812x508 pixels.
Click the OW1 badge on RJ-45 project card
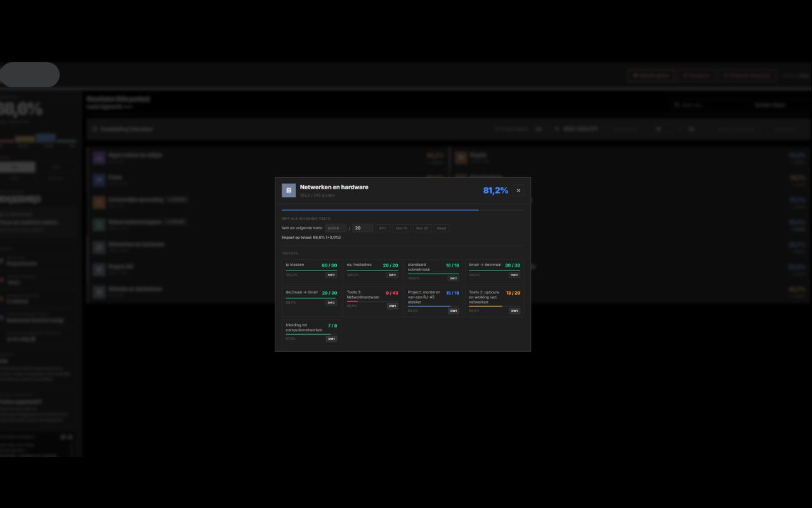pos(453,311)
